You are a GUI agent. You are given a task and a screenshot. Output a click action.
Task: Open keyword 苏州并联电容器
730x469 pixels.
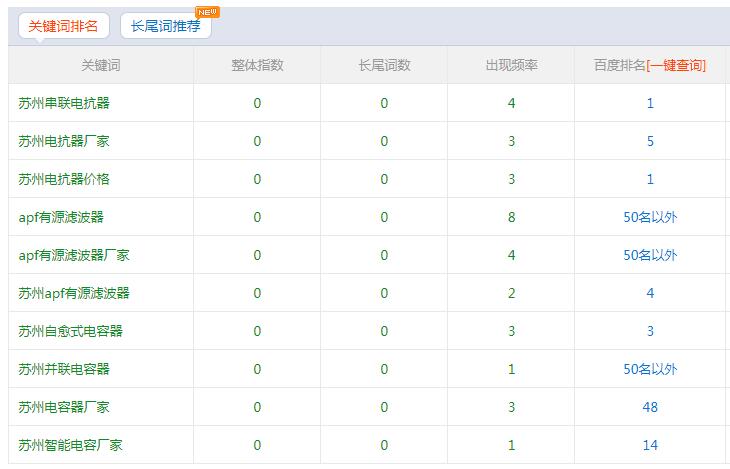64,369
